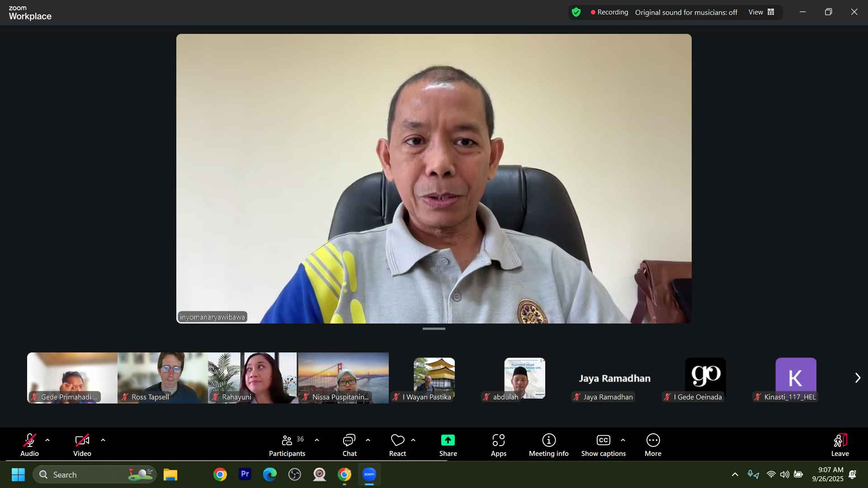Unmute microphone with Audio button
Image resolution: width=868 pixels, height=488 pixels.
click(29, 445)
